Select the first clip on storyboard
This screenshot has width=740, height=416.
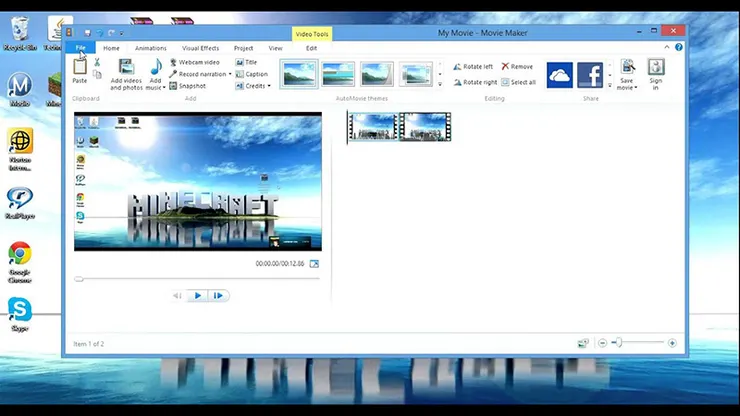(x=373, y=127)
